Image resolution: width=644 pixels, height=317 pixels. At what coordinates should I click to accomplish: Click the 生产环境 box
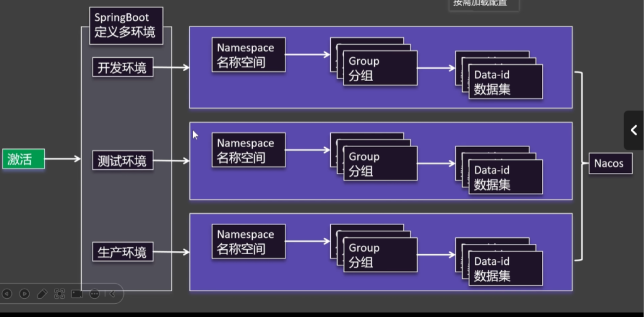tap(122, 252)
